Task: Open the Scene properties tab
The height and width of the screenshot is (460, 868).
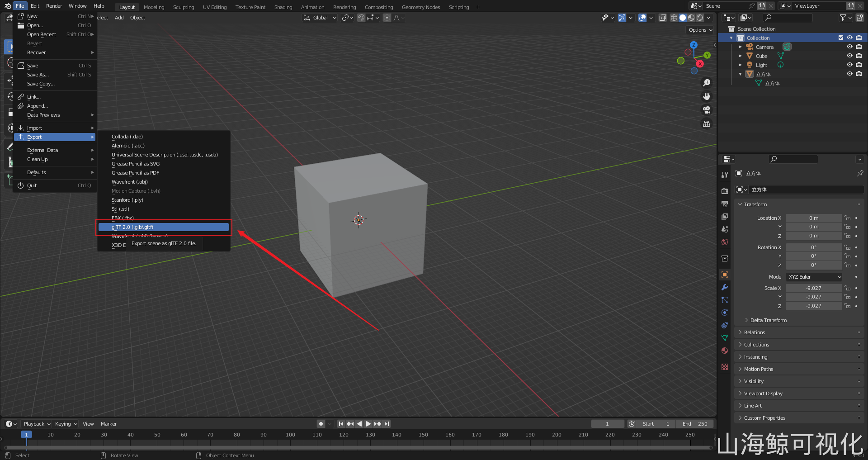Action: (x=725, y=229)
